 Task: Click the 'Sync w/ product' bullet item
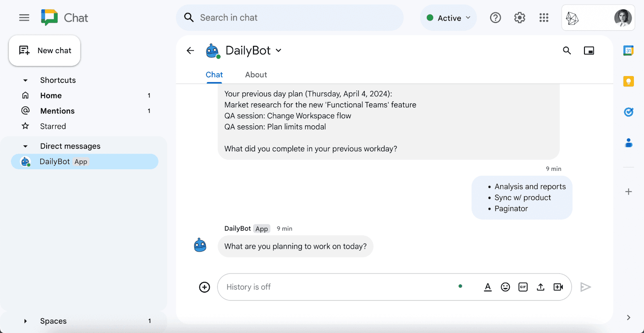(x=523, y=197)
